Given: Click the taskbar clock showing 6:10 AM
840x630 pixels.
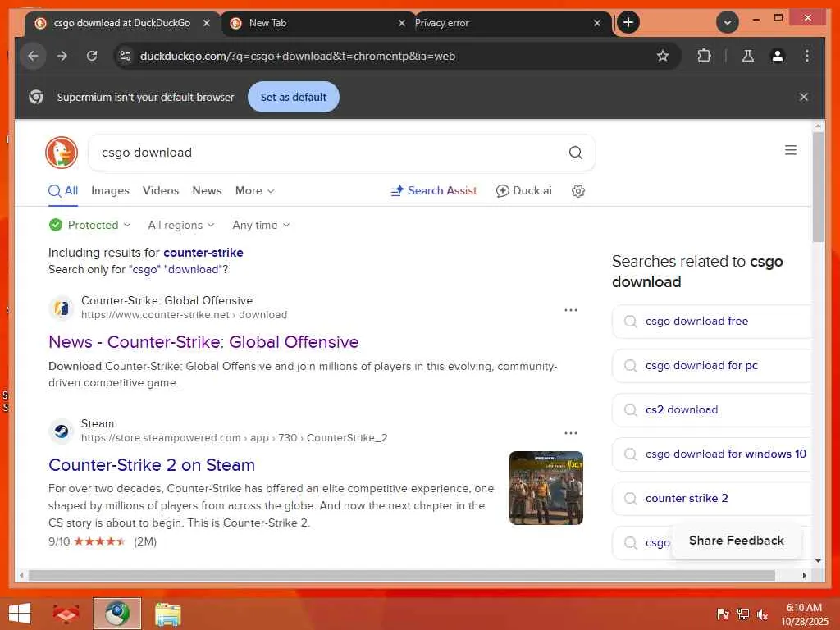Looking at the screenshot, I should [x=804, y=614].
